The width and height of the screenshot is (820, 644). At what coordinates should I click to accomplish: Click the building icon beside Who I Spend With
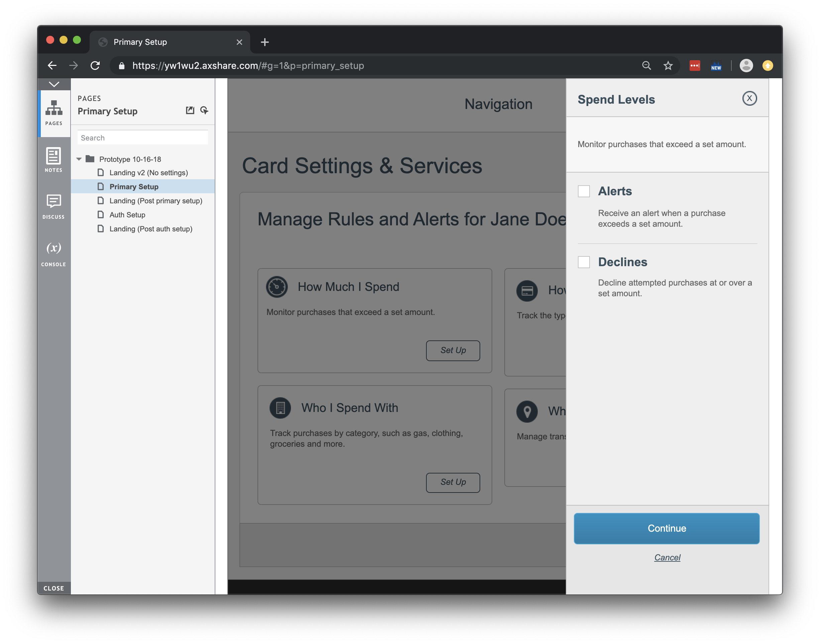click(x=280, y=408)
